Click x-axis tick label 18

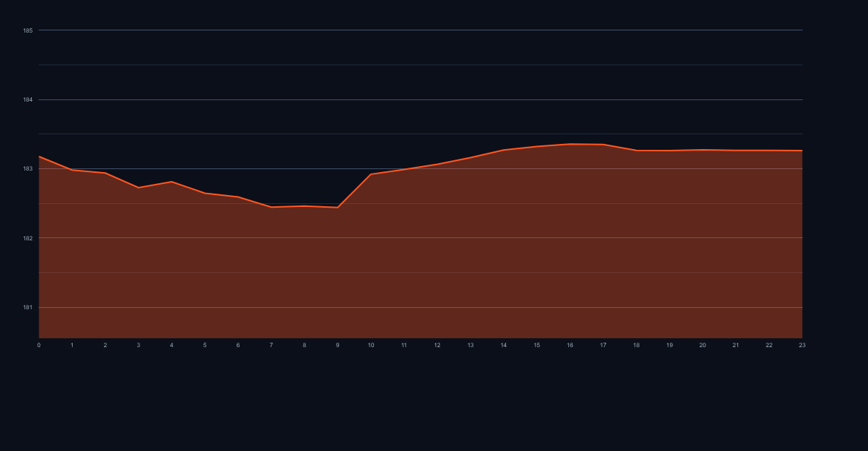tap(637, 346)
